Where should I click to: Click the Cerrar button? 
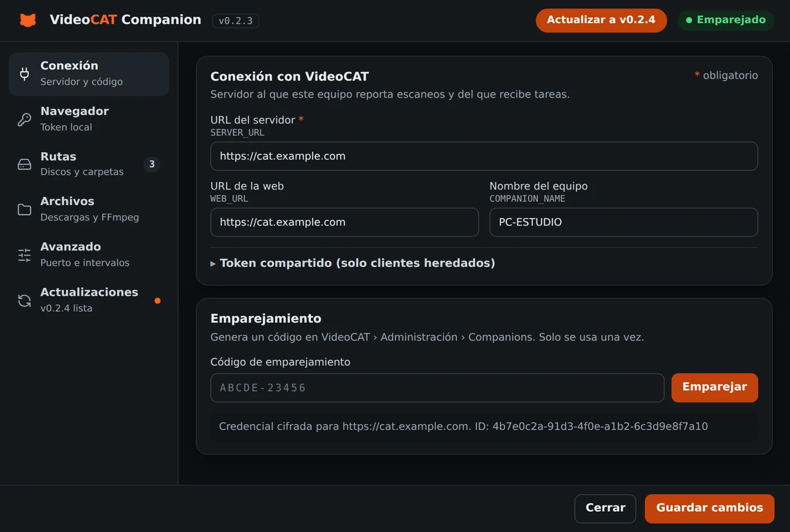(x=605, y=508)
